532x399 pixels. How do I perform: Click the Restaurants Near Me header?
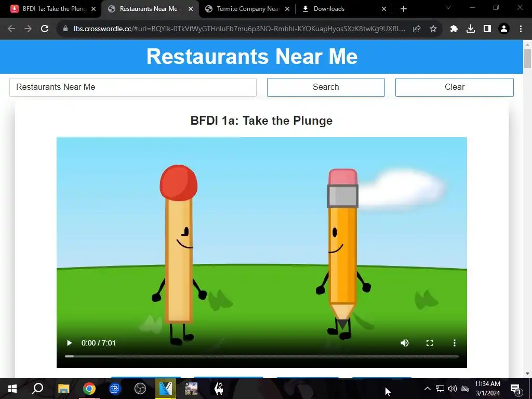click(x=252, y=56)
